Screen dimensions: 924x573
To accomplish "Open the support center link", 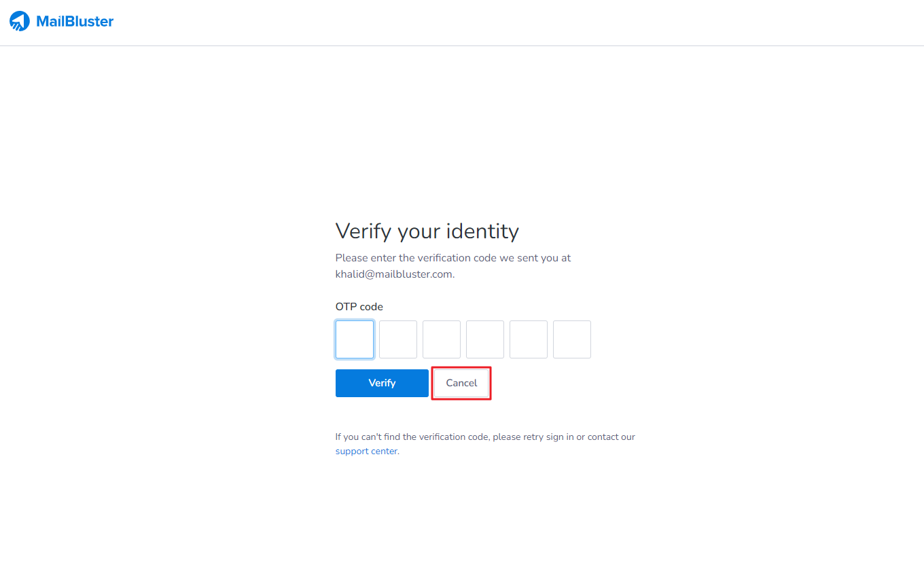I will [x=366, y=451].
